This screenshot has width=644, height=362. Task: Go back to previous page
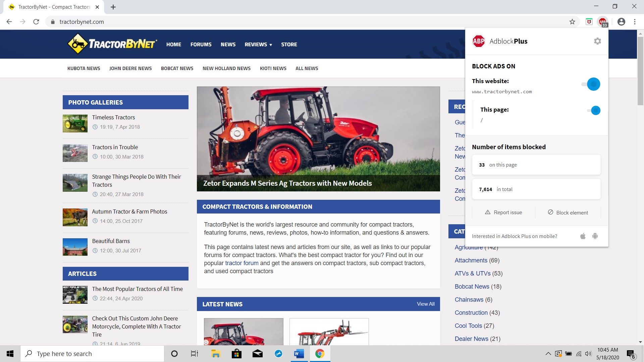[x=9, y=22]
